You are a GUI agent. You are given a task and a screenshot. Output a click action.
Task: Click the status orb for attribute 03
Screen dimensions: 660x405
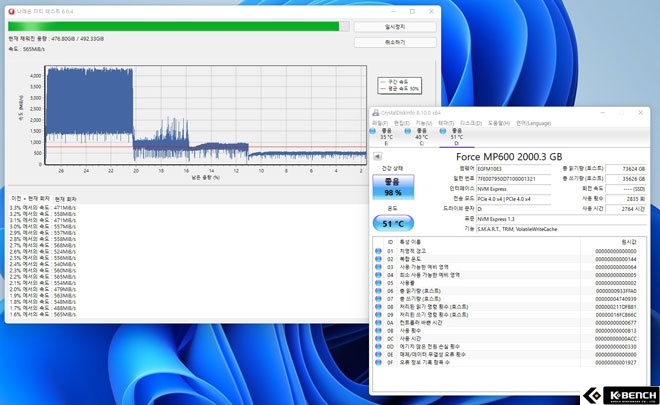tap(378, 267)
